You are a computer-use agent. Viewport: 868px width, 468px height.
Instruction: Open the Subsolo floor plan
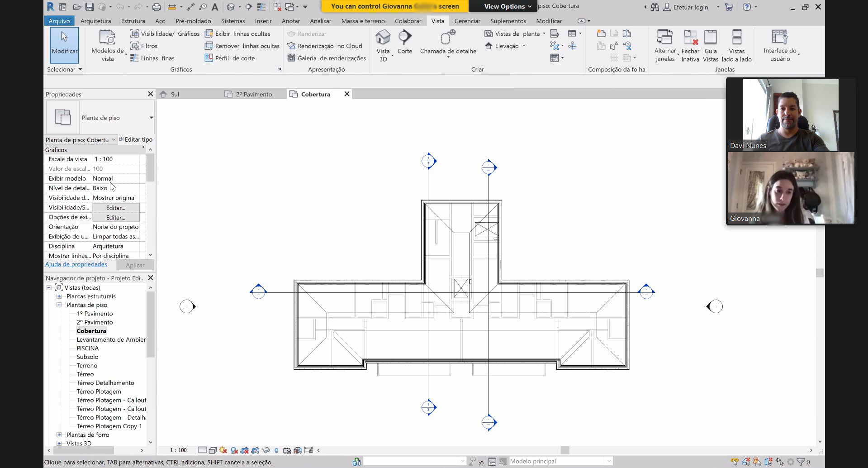(x=87, y=357)
